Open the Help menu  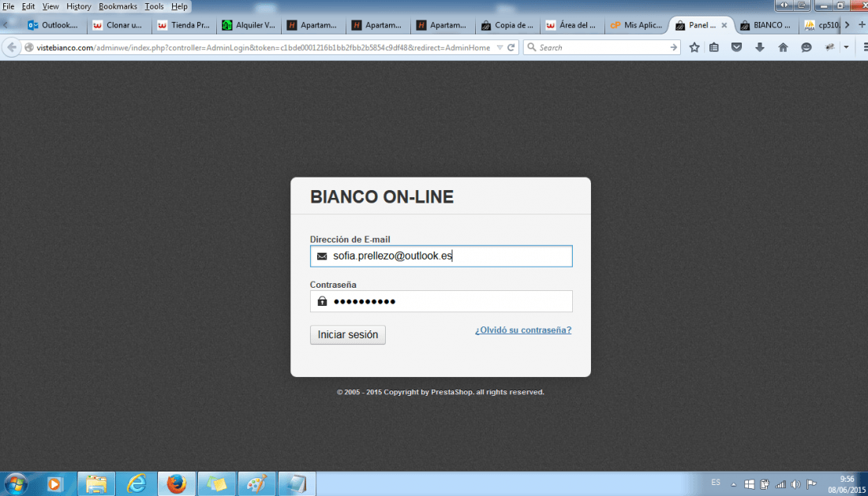(179, 6)
